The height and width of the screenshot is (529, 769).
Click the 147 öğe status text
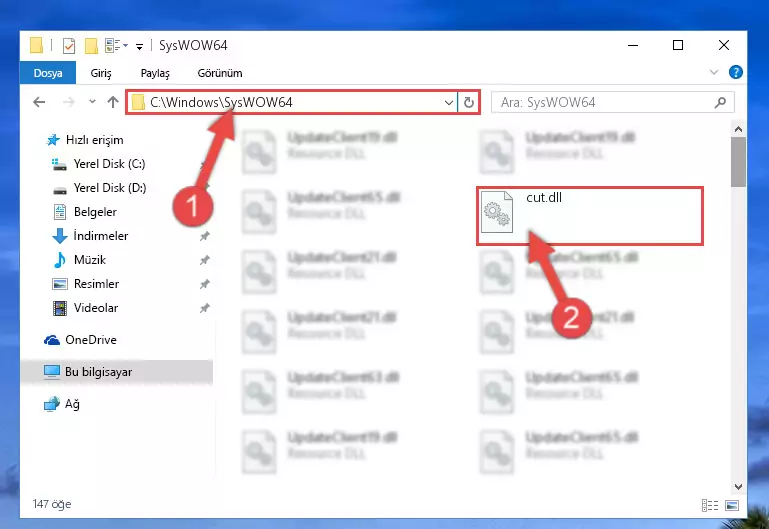[x=52, y=504]
